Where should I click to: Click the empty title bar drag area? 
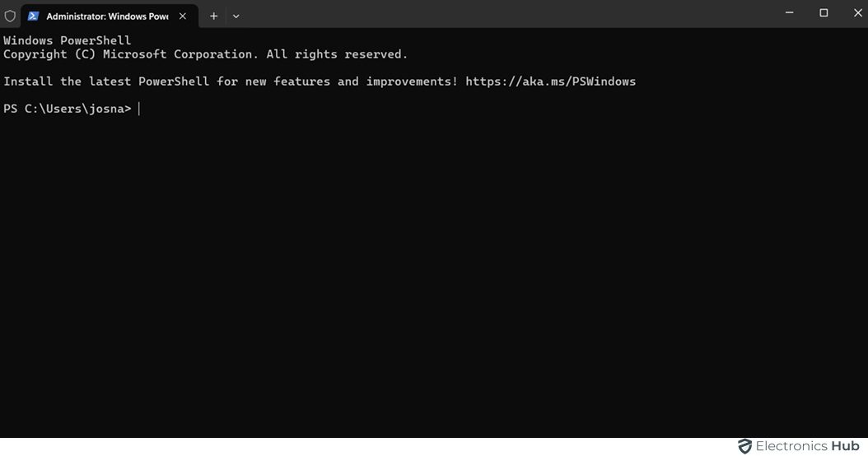click(x=494, y=14)
